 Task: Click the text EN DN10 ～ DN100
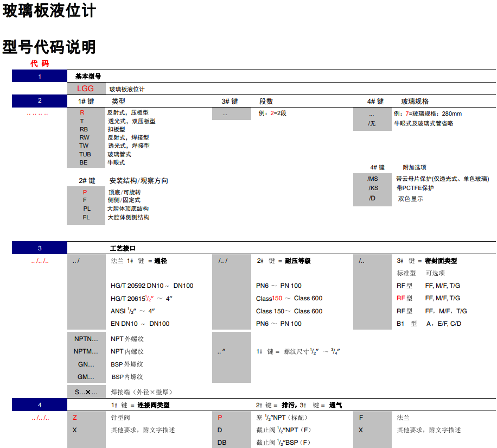pyautogui.click(x=140, y=324)
